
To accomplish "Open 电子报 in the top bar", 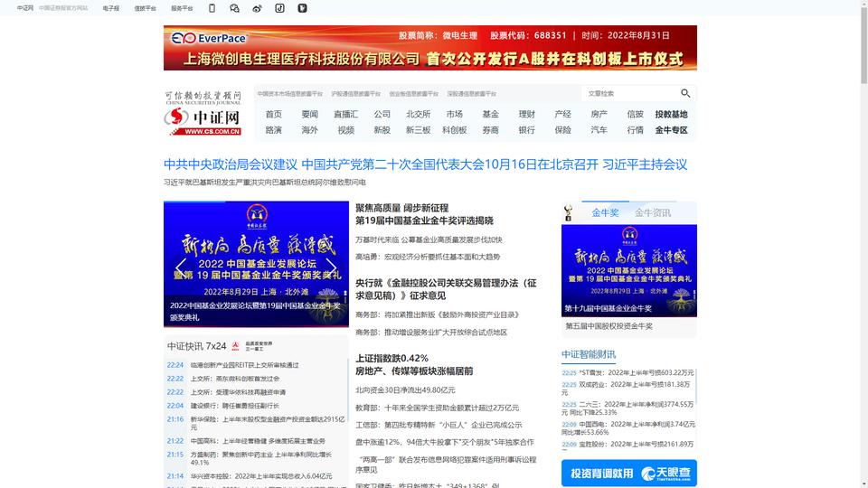I will click(110, 8).
